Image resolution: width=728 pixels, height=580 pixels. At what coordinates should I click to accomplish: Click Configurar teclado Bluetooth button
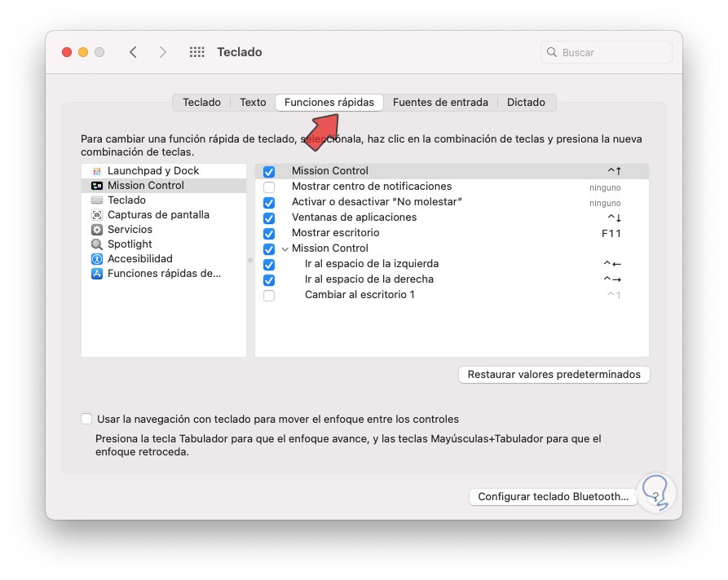pos(553,496)
